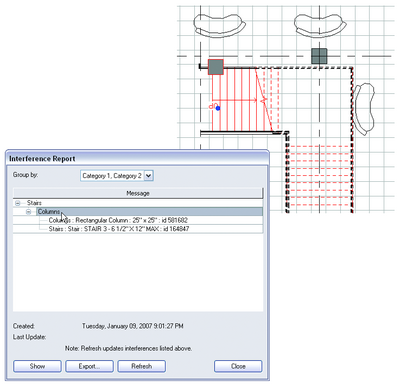Click the blue dot on the stair
Image resolution: width=400 pixels, height=388 pixels.
218,108
